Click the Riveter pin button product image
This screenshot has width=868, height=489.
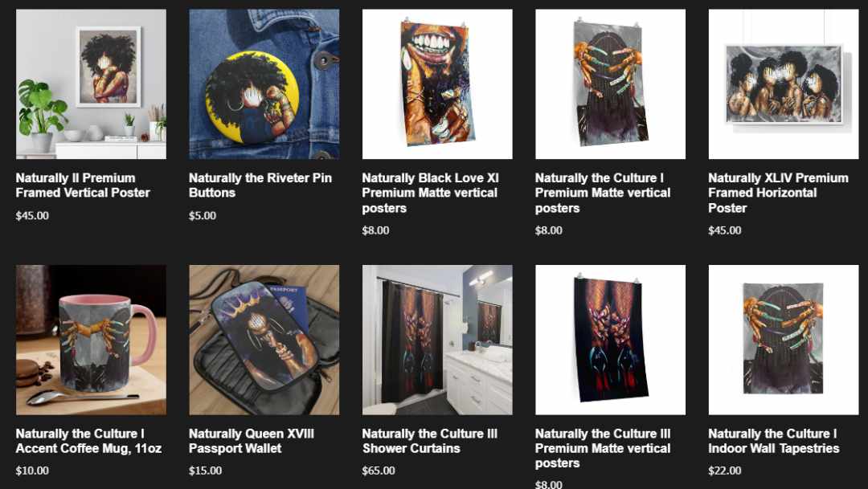pos(264,84)
